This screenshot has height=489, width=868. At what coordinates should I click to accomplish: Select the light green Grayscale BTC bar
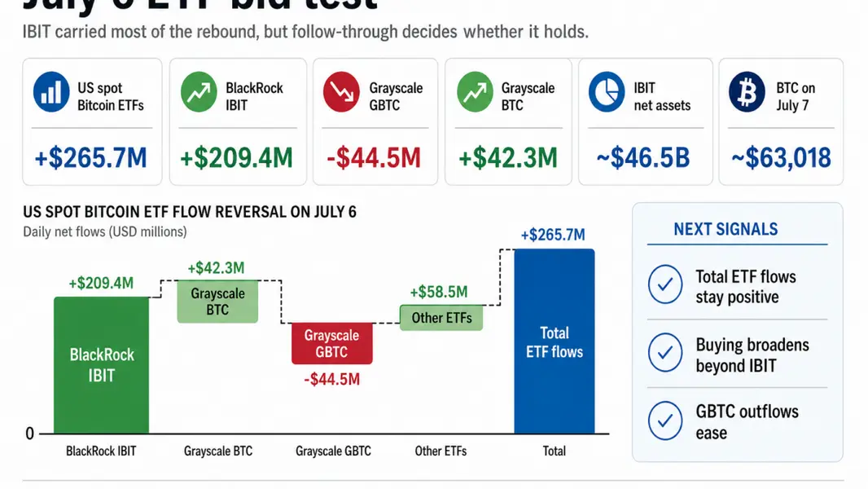tap(217, 302)
